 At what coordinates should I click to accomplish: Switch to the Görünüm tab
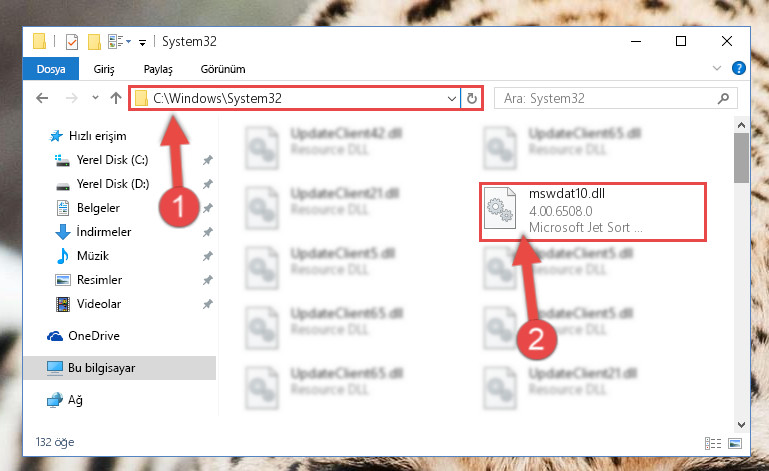coord(223,69)
